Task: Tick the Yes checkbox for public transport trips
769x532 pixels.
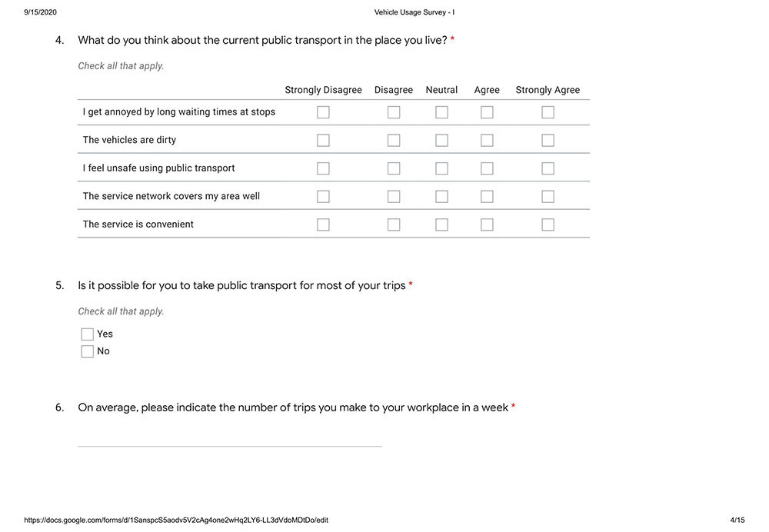Action: 88,334
